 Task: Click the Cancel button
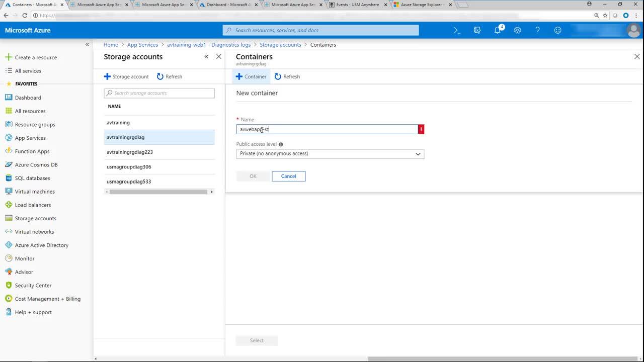[288, 176]
